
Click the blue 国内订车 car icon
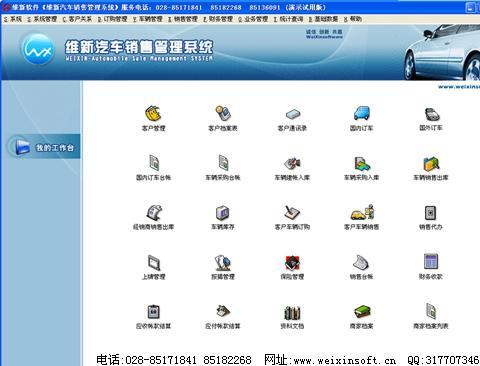[362, 113]
